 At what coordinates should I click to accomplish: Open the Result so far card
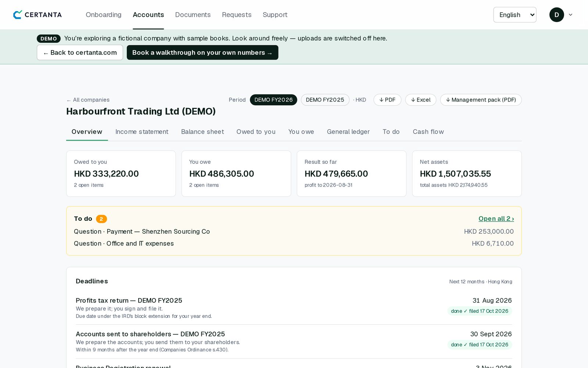tap(352, 174)
